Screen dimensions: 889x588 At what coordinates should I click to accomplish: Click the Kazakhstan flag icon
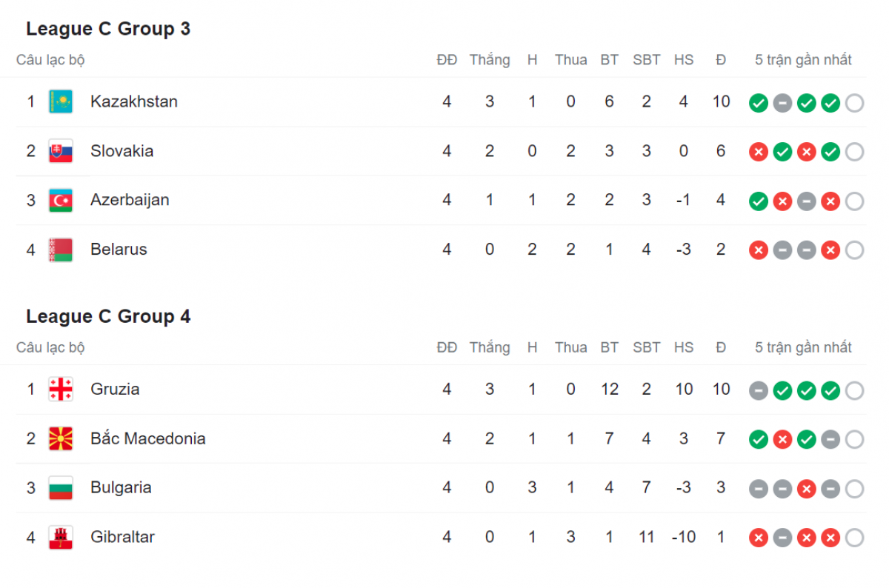click(61, 101)
